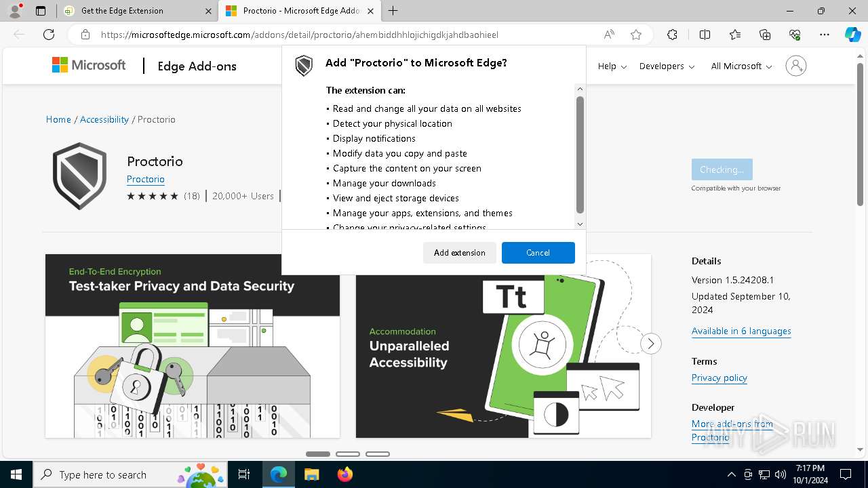Viewport: 868px width, 488px height.
Task: Click the Microsoft logo
Action: pos(89,65)
